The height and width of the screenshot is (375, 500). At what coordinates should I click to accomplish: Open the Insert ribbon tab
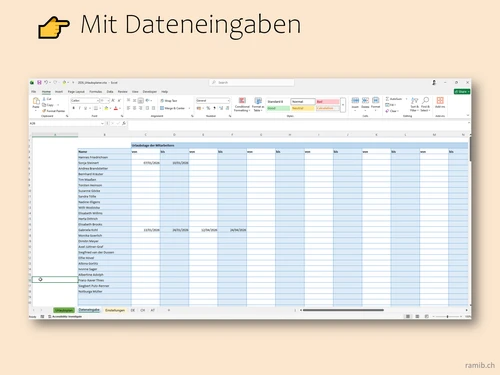(59, 92)
